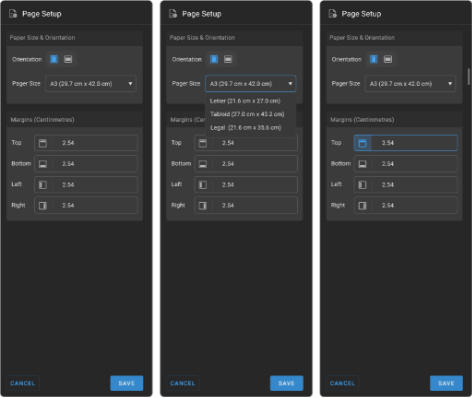Focus the Bottom margin value field in left panel
473x398 pixels.
pyautogui.click(x=86, y=164)
